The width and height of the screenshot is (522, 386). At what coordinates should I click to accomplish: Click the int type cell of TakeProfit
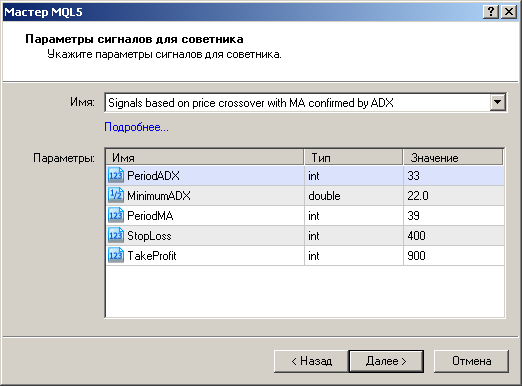coord(354,256)
